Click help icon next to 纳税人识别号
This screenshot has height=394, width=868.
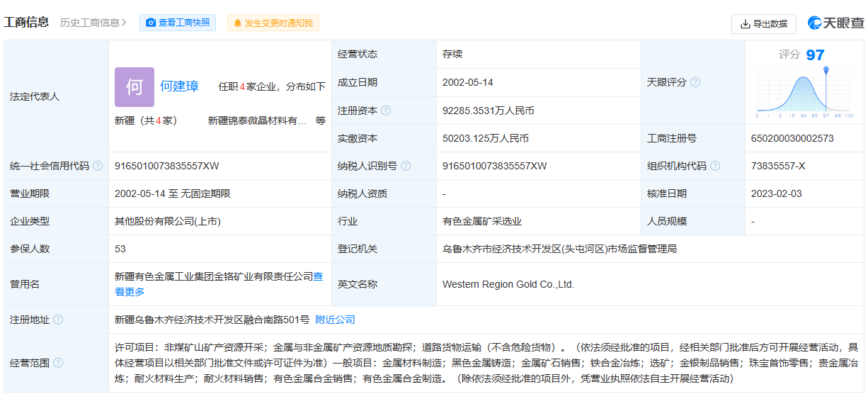pos(406,166)
